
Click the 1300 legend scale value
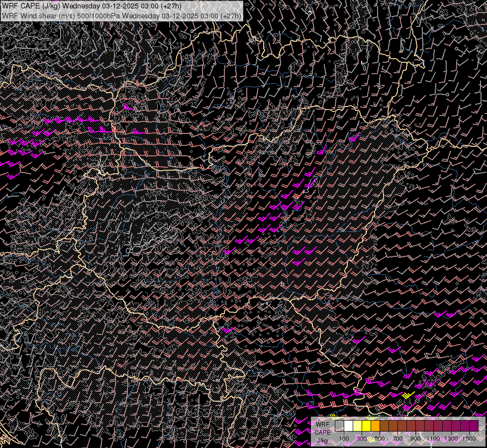tap(451, 439)
